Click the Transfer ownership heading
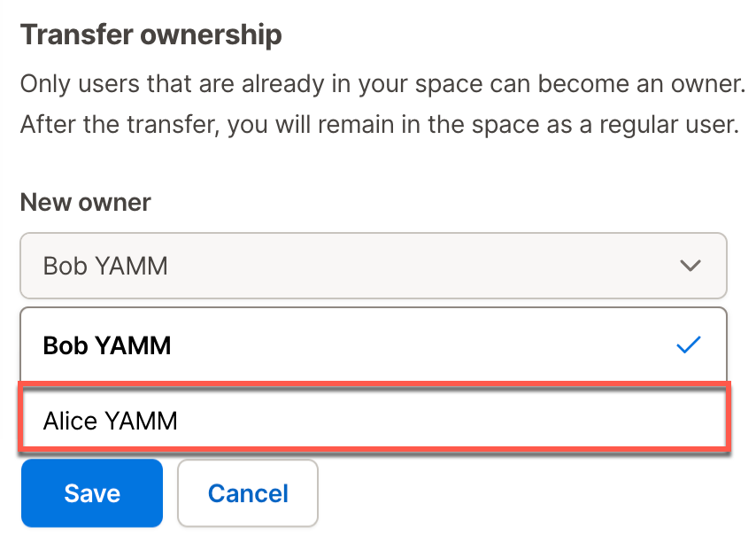This screenshot has height=542, width=756. pyautogui.click(x=150, y=35)
